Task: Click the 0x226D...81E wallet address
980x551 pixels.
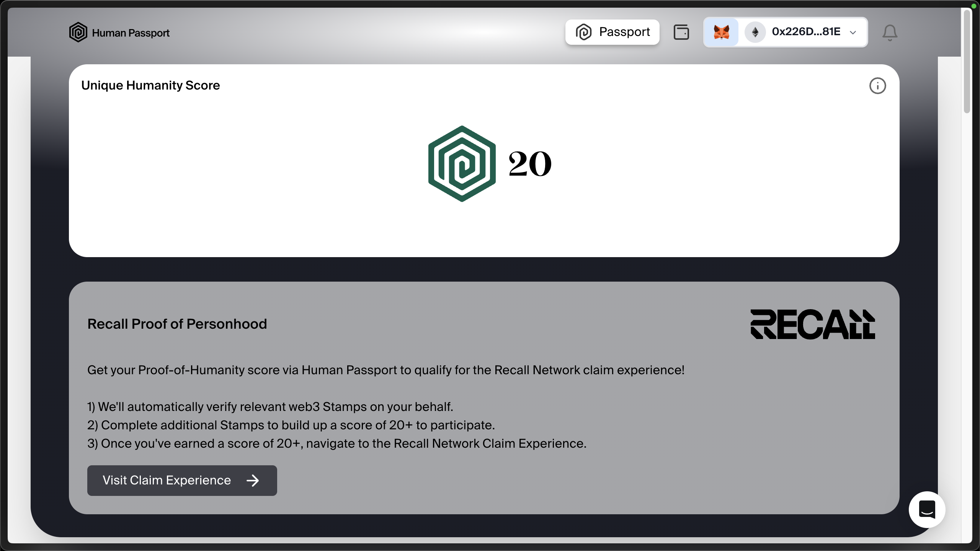Action: click(x=806, y=32)
